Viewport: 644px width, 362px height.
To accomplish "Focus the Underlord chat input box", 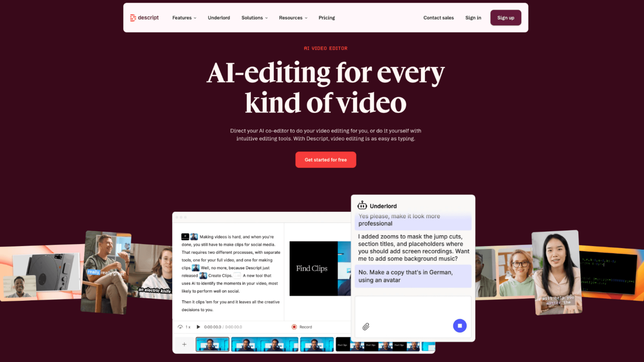I will pyautogui.click(x=413, y=317).
